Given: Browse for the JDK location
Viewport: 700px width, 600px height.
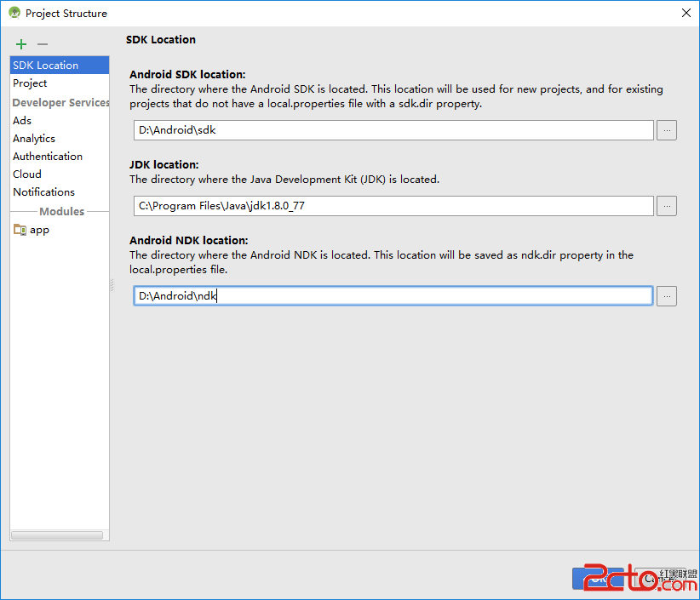Looking at the screenshot, I should (667, 206).
